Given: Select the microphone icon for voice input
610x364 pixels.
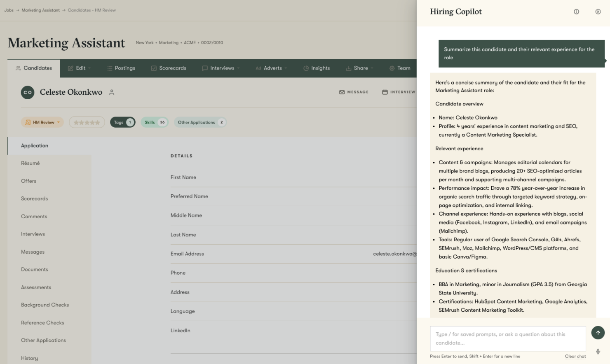Looking at the screenshot, I should (598, 351).
